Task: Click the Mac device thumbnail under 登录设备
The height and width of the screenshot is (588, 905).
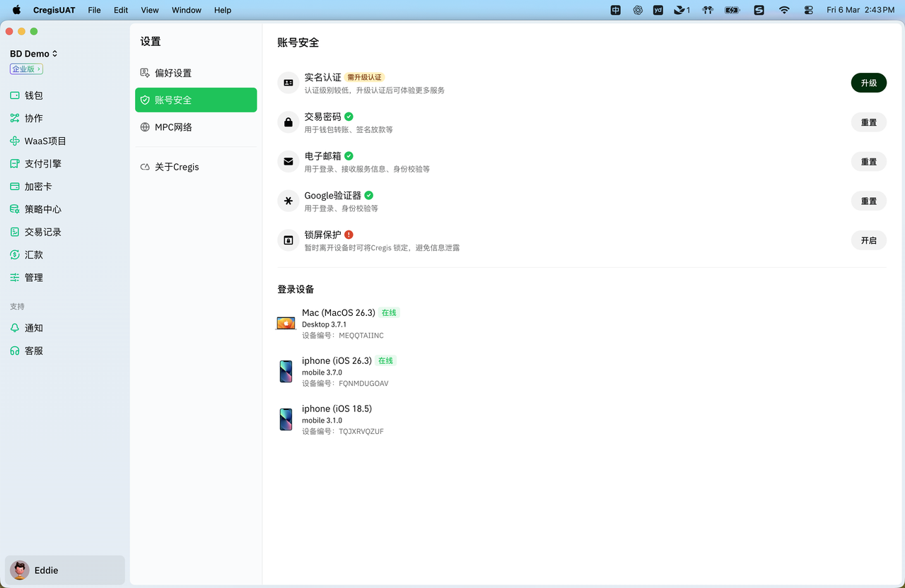Action: click(x=286, y=324)
